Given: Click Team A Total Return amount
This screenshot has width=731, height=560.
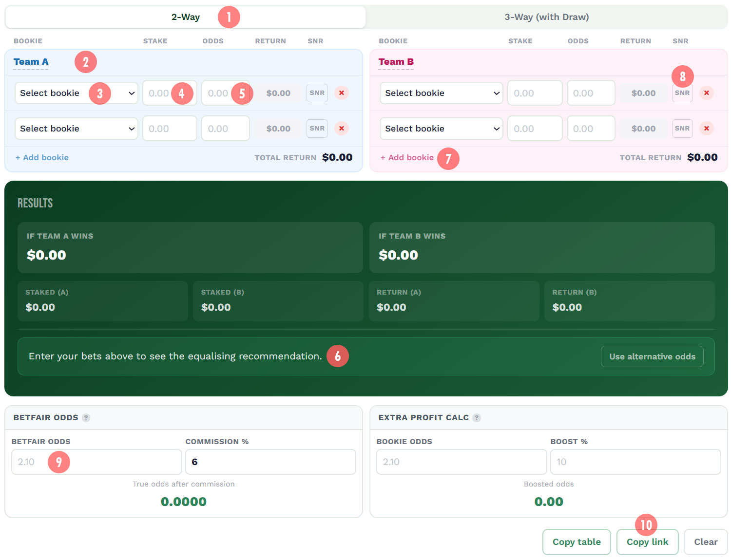Looking at the screenshot, I should click(x=337, y=157).
